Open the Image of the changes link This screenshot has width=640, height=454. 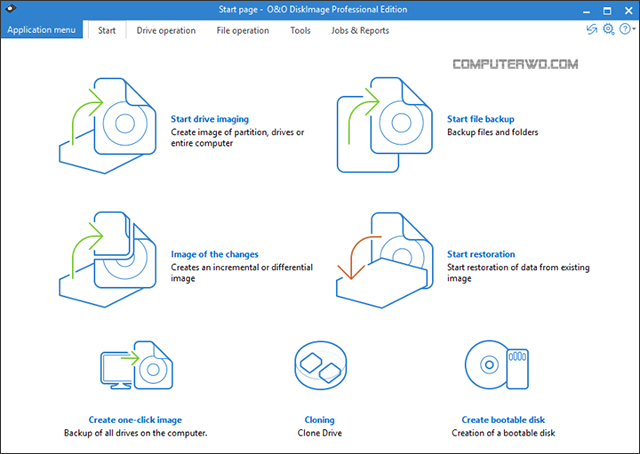click(215, 254)
